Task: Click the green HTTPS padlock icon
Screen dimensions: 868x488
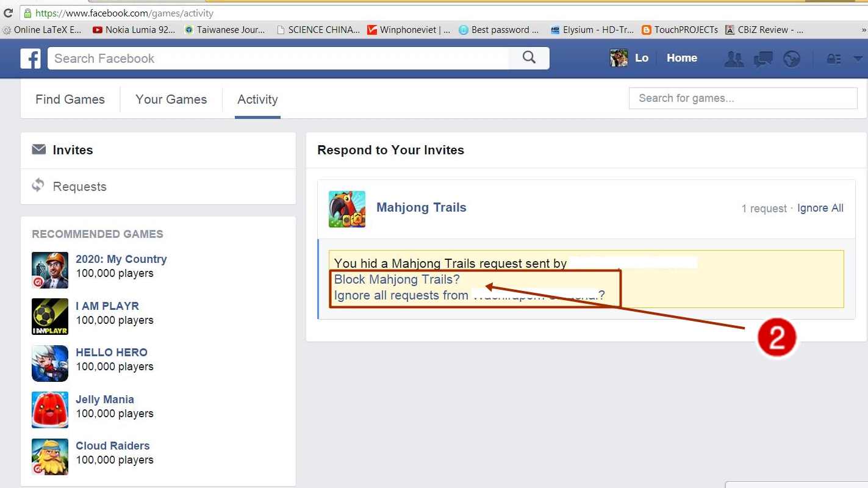Action: (27, 13)
